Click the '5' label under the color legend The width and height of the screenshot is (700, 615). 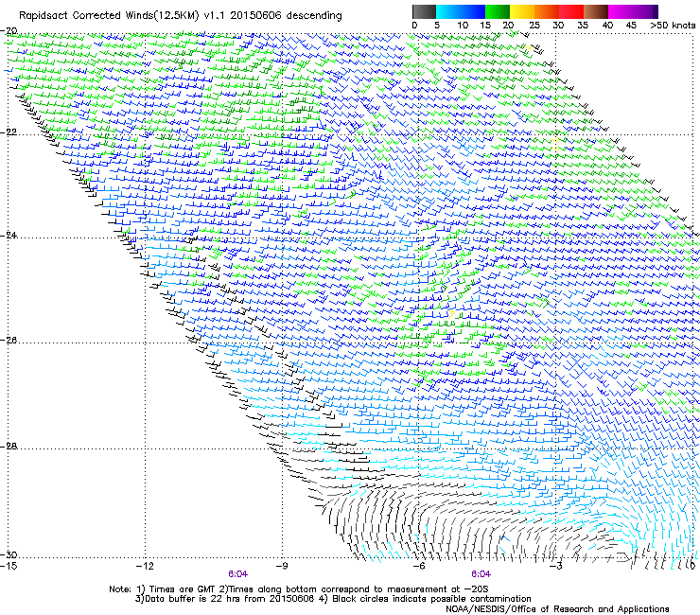pyautogui.click(x=437, y=26)
